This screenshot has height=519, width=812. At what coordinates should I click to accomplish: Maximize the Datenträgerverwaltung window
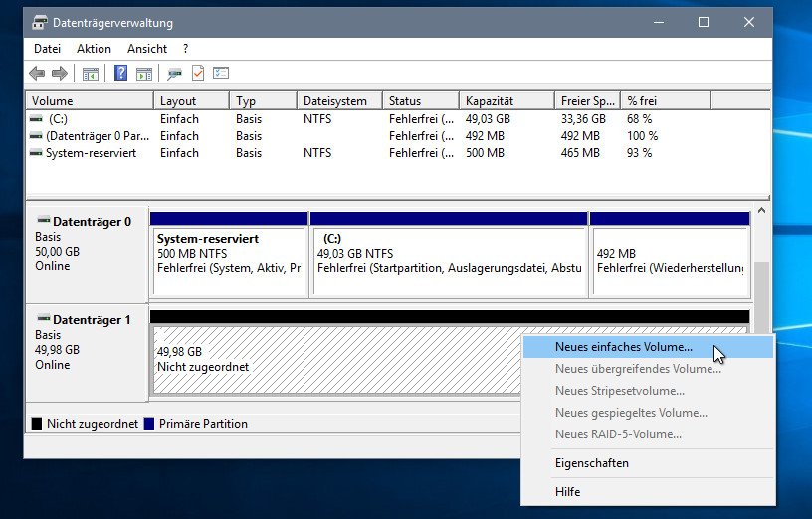[x=704, y=22]
